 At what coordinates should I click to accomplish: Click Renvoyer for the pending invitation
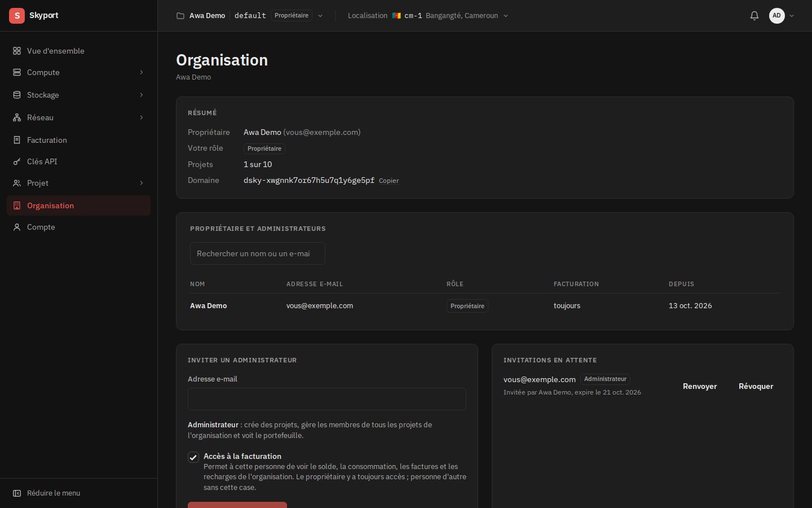700,386
